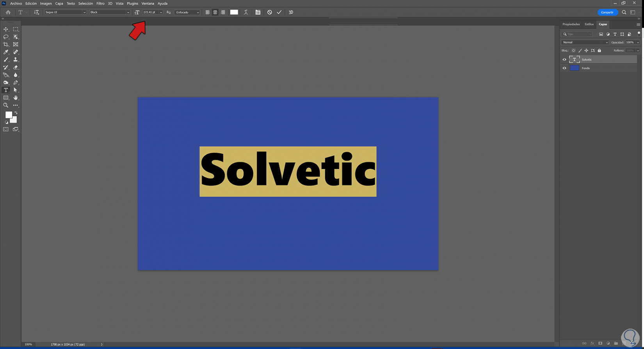
Task: Select the Frame tool
Action: click(16, 45)
